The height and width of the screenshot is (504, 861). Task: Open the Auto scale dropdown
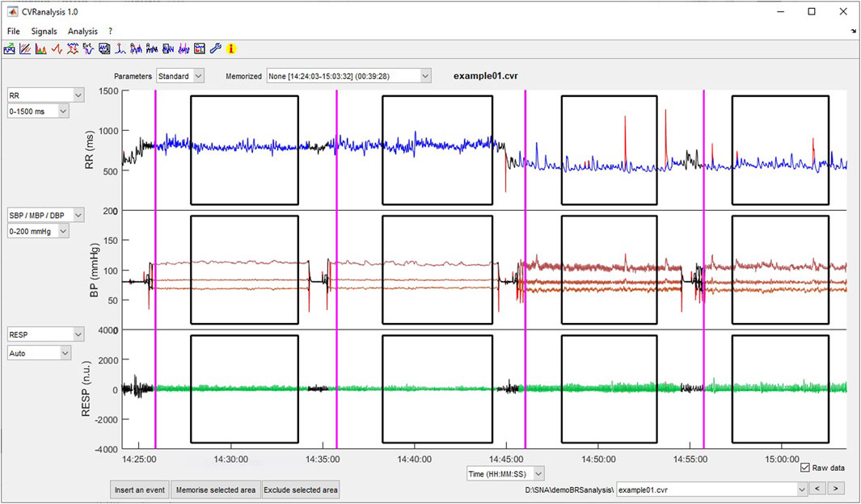pos(39,353)
